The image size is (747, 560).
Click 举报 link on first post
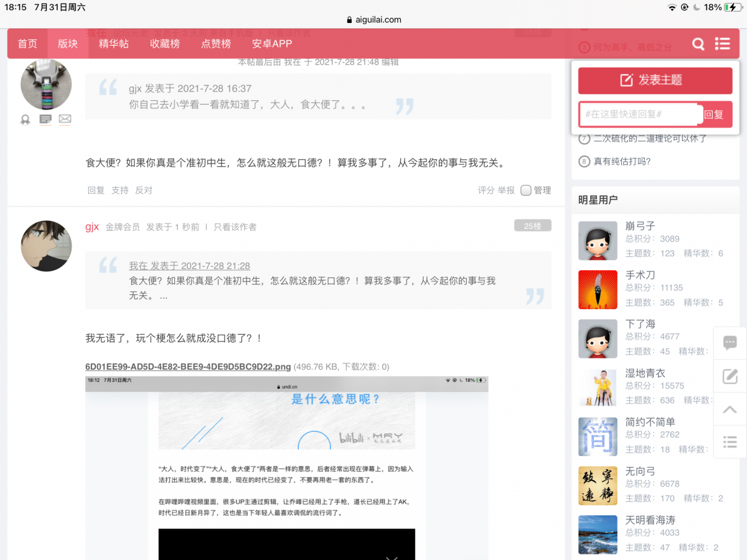tap(506, 190)
